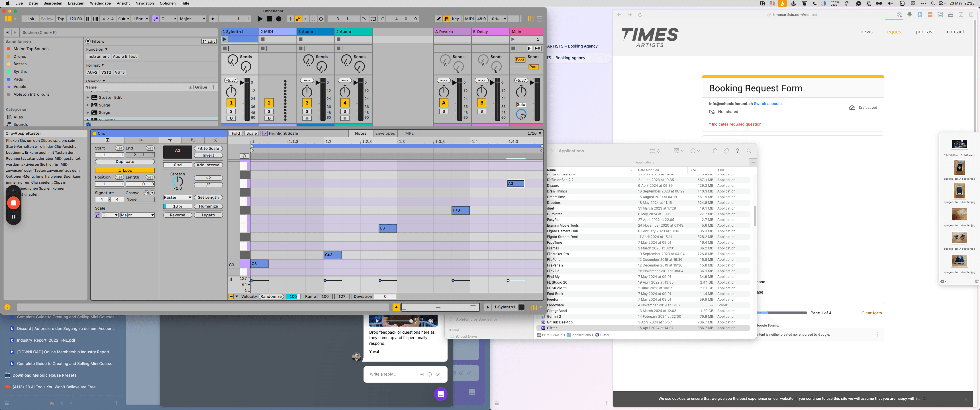This screenshot has height=410, width=980.
Task: Switch to the Envelopes tab
Action: coord(385,134)
